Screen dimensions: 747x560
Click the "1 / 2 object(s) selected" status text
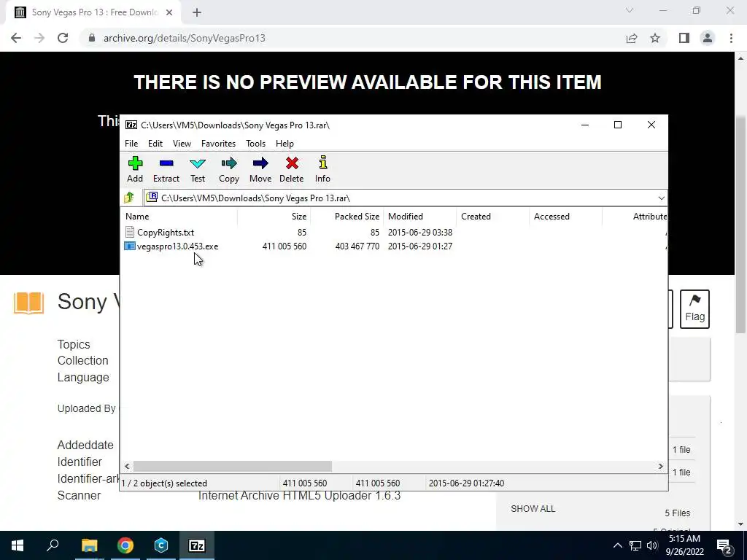[x=164, y=483]
